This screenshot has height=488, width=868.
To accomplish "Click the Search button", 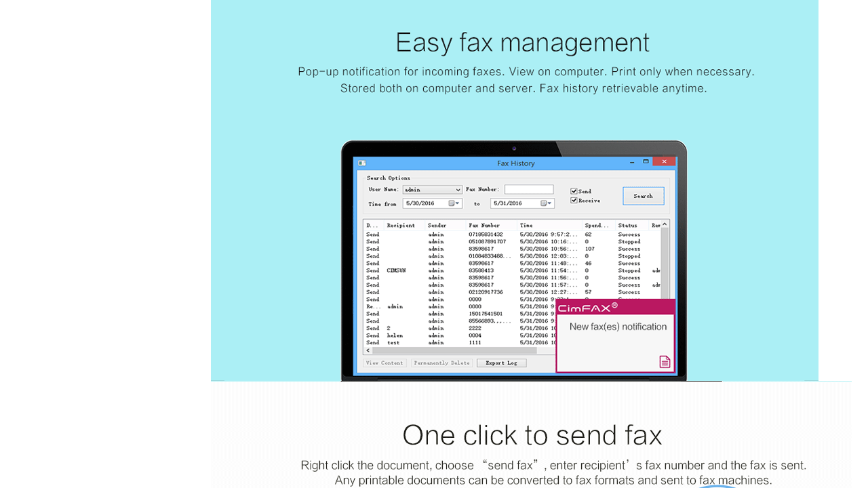I will pyautogui.click(x=643, y=196).
